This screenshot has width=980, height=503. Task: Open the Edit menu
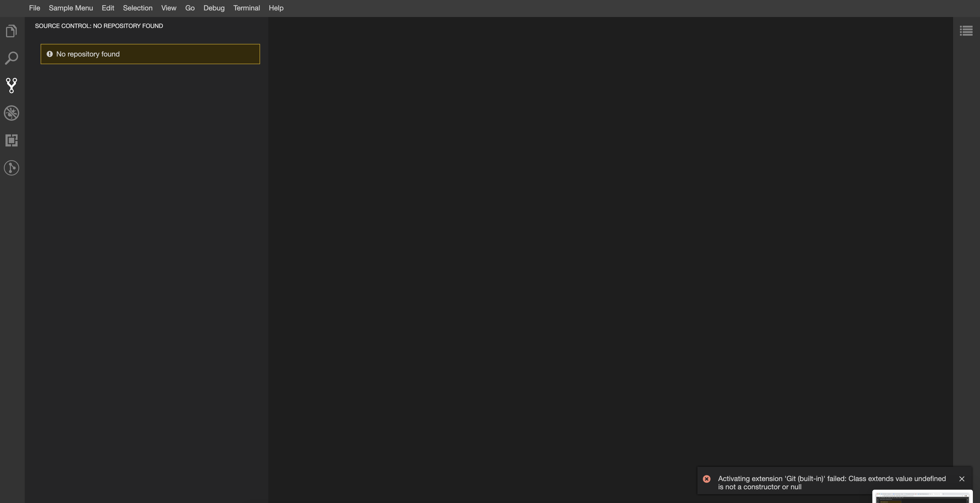tap(108, 8)
